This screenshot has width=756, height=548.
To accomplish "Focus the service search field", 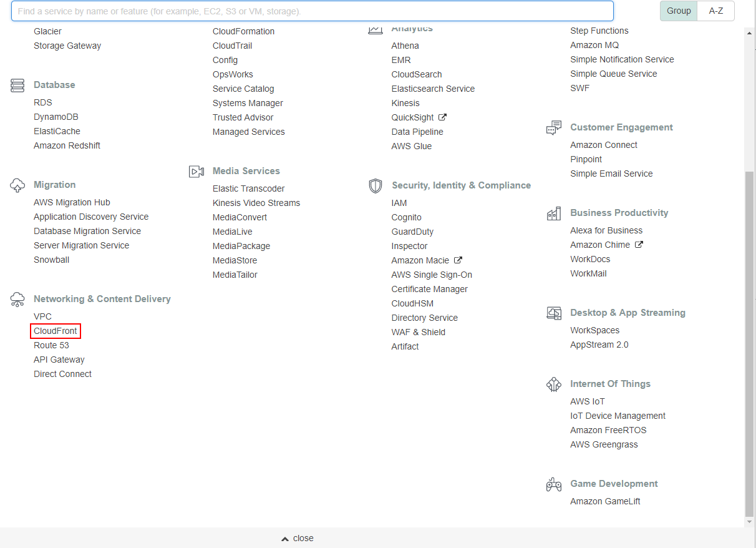I will [x=313, y=11].
